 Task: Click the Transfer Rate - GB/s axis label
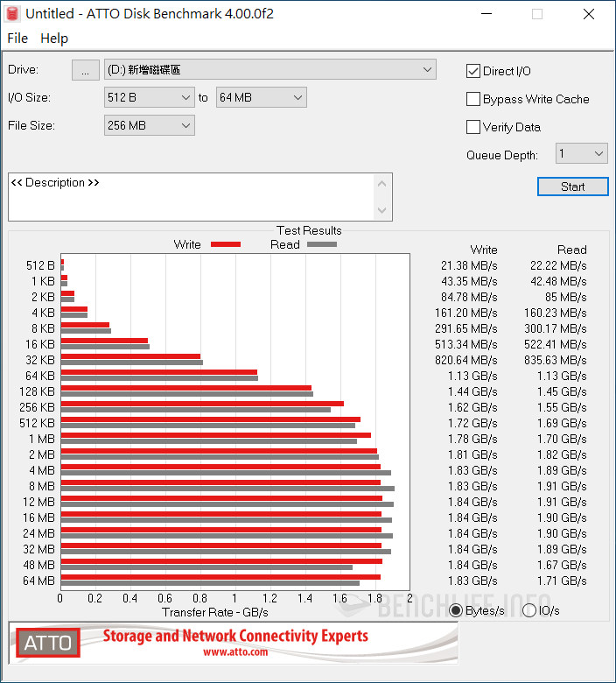pyautogui.click(x=215, y=612)
